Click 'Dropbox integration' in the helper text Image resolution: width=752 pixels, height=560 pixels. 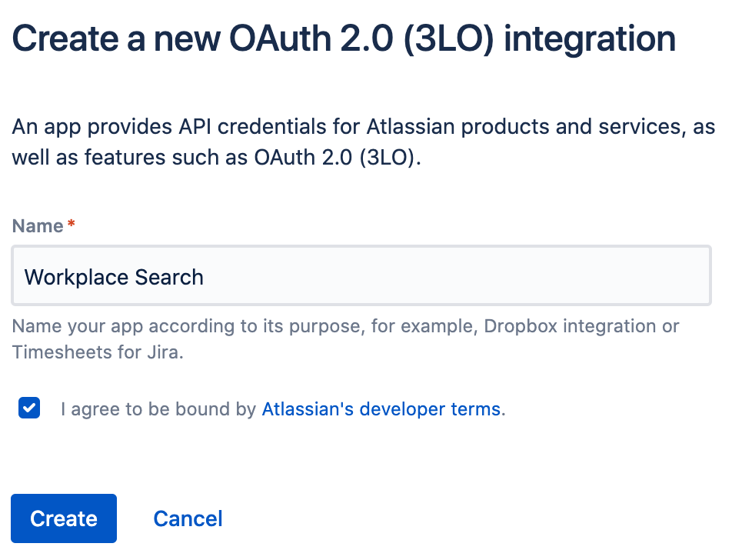563,325
